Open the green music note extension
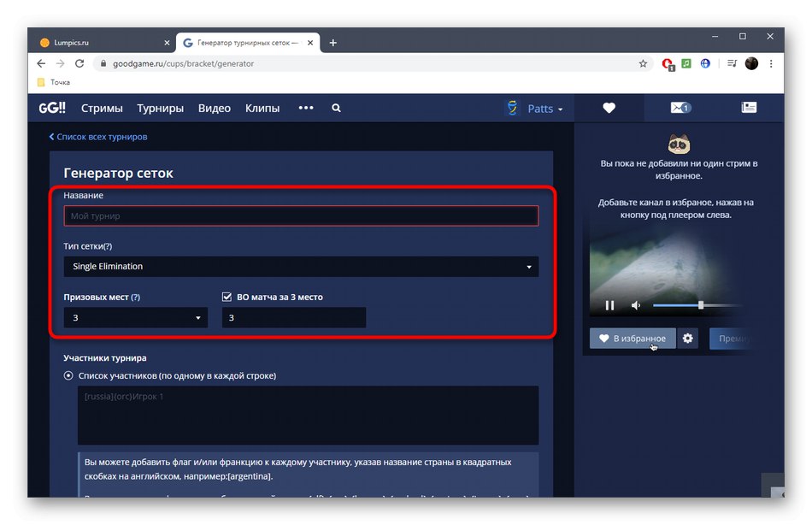Screen dimensions: 812x525 point(686,63)
